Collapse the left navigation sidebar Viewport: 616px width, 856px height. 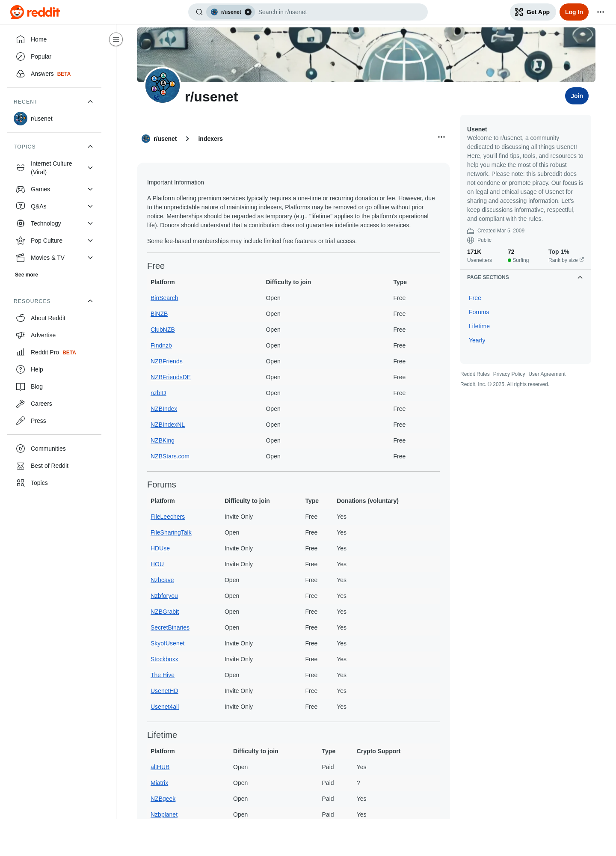coord(116,39)
